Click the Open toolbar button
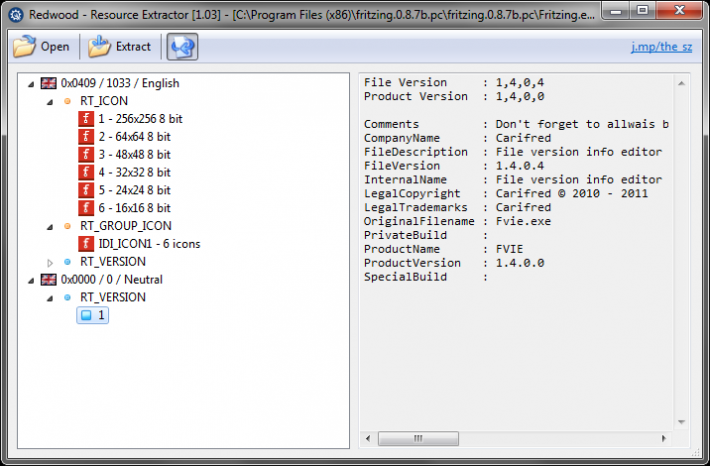Viewport: 710px width, 466px height. (x=42, y=47)
